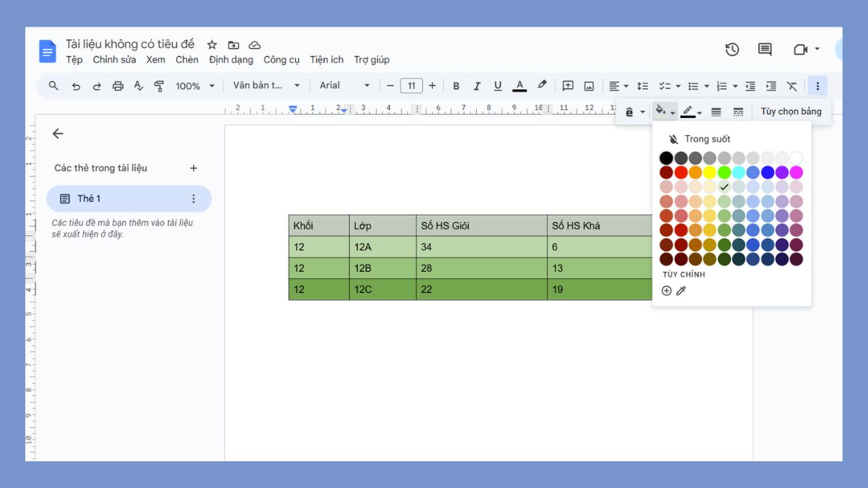Undo the last action
Screen dimensions: 868x488
click(x=75, y=86)
